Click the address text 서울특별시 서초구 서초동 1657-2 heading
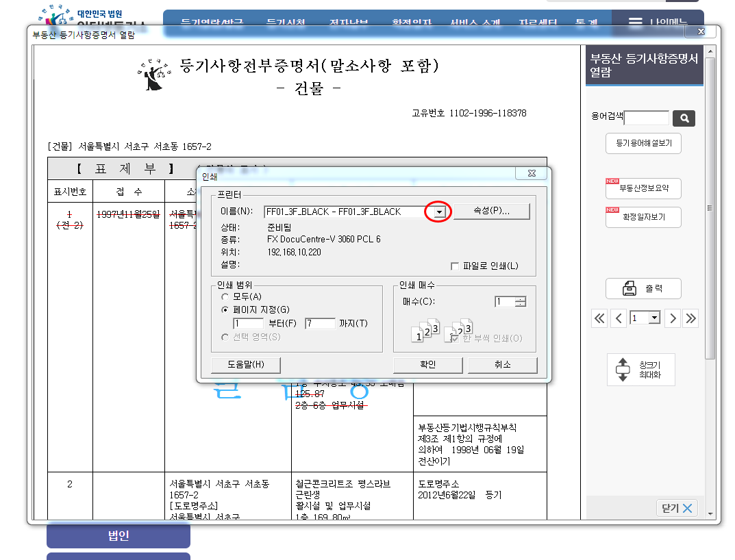Screen dimensions: 735x560 145,147
